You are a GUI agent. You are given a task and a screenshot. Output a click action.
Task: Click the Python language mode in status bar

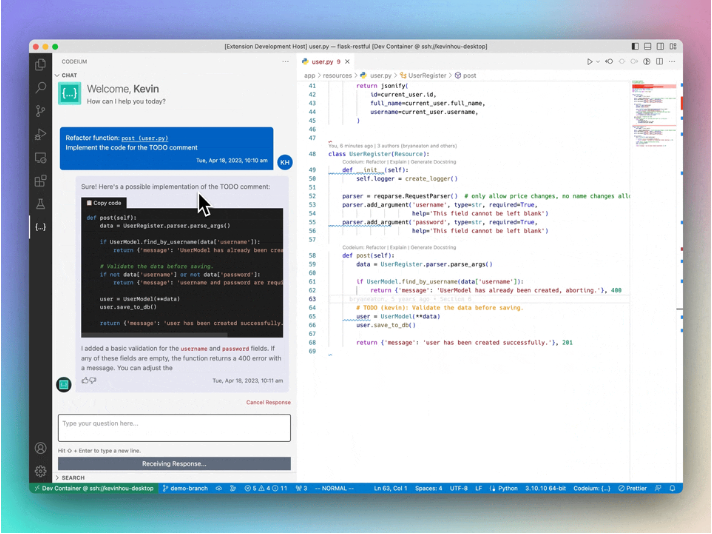click(x=508, y=489)
